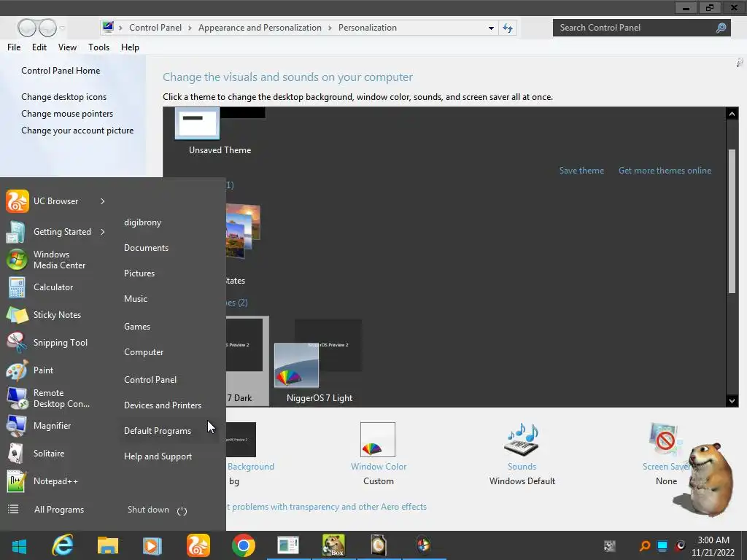Click the clock document icon on taskbar
This screenshot has height=560, width=747.
[x=379, y=545]
